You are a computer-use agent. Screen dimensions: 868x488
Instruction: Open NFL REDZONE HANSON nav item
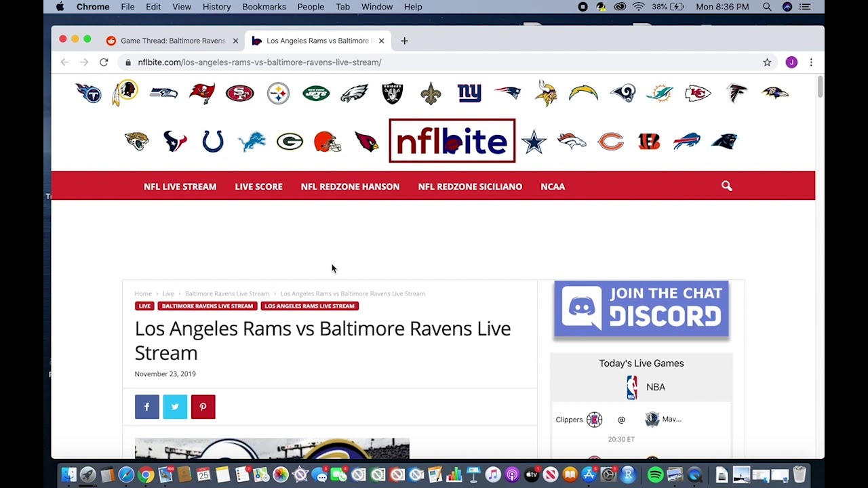pos(350,186)
